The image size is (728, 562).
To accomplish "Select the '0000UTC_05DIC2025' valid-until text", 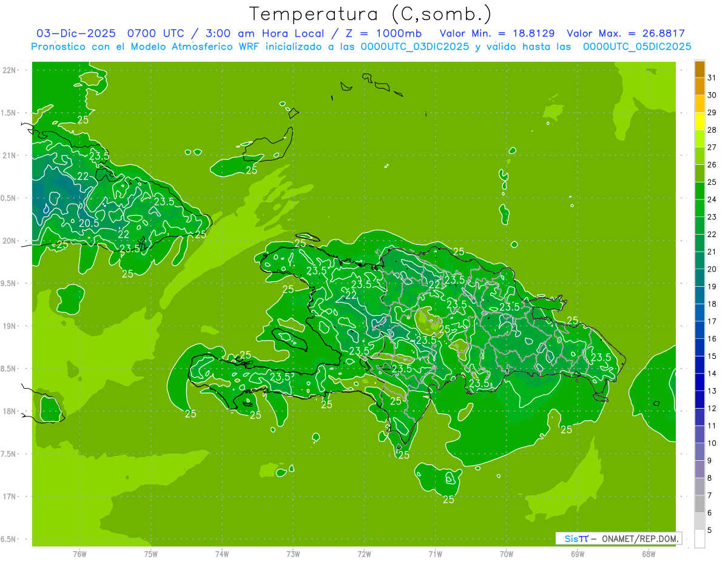I will [x=637, y=47].
